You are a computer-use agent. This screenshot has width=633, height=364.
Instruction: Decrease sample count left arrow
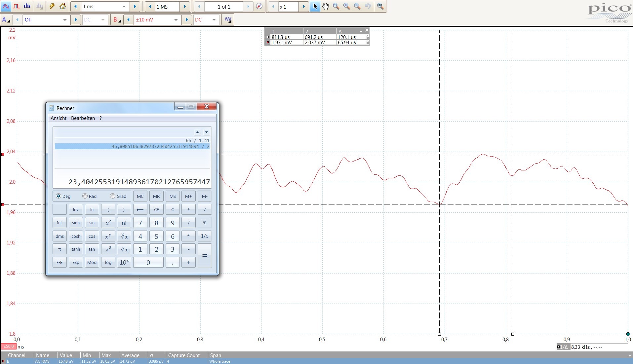pos(150,7)
